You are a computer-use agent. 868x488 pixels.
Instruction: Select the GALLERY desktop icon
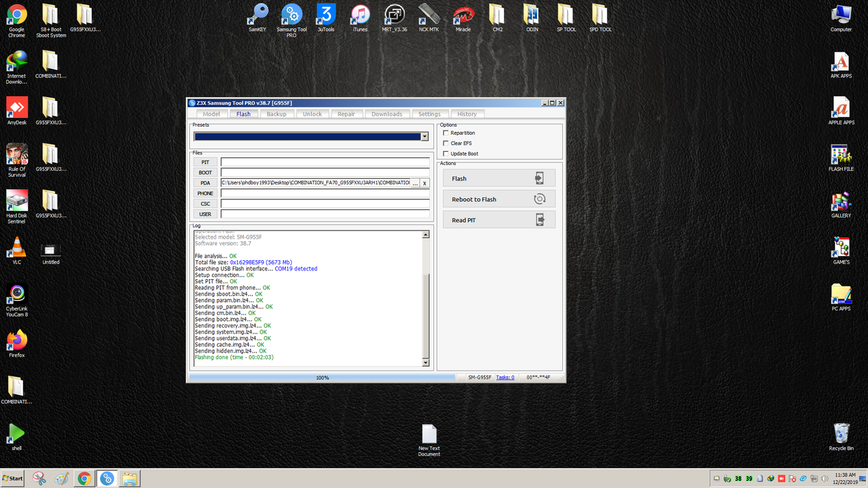click(x=841, y=204)
